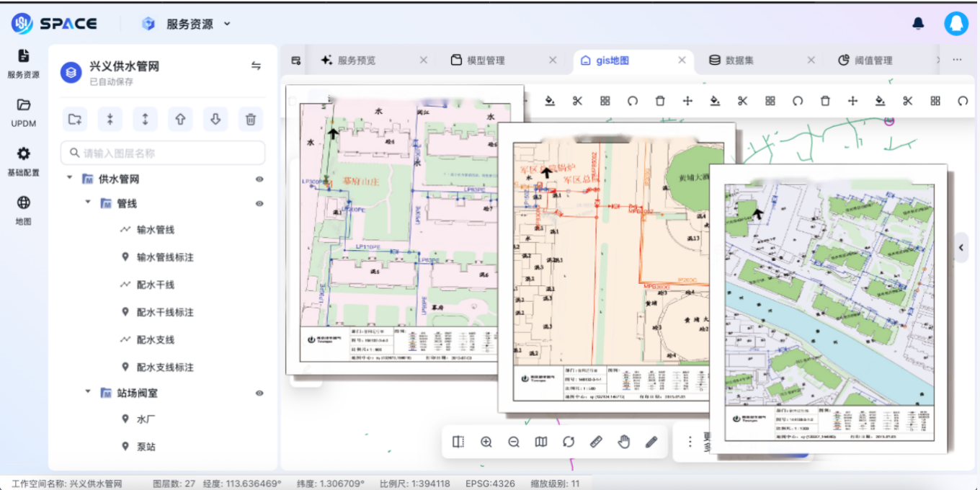
Task: Open the split-view compare tool
Action: pos(458,442)
